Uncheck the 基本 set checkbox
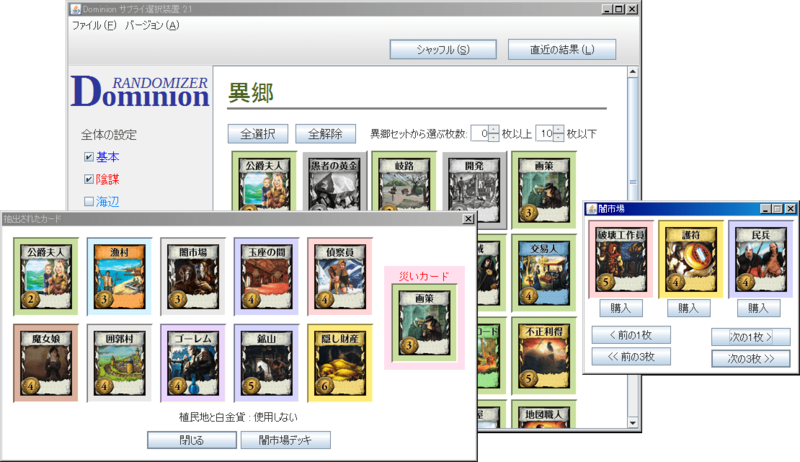The width and height of the screenshot is (800, 462). click(x=89, y=157)
